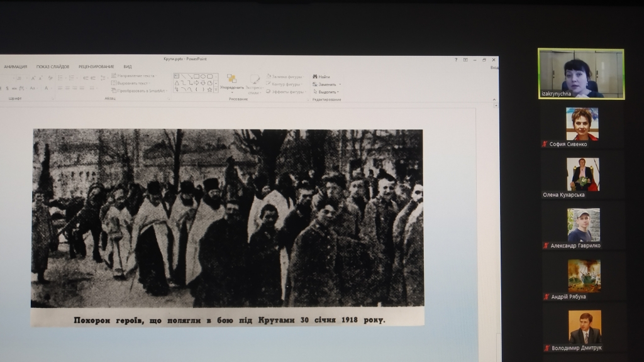Viewport: 644px width, 362px height.
Task: Click the ribbon display options icon
Action: point(465,60)
